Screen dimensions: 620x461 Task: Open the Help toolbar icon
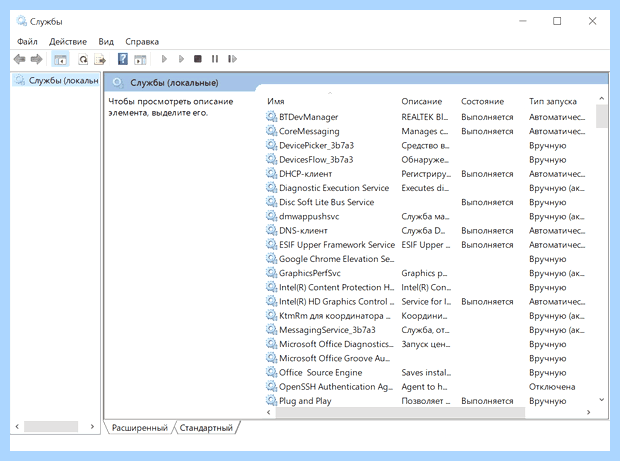coord(123,59)
